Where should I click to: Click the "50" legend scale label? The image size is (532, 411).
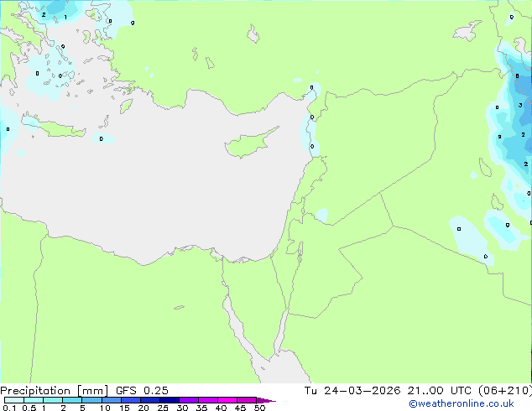tap(259, 408)
